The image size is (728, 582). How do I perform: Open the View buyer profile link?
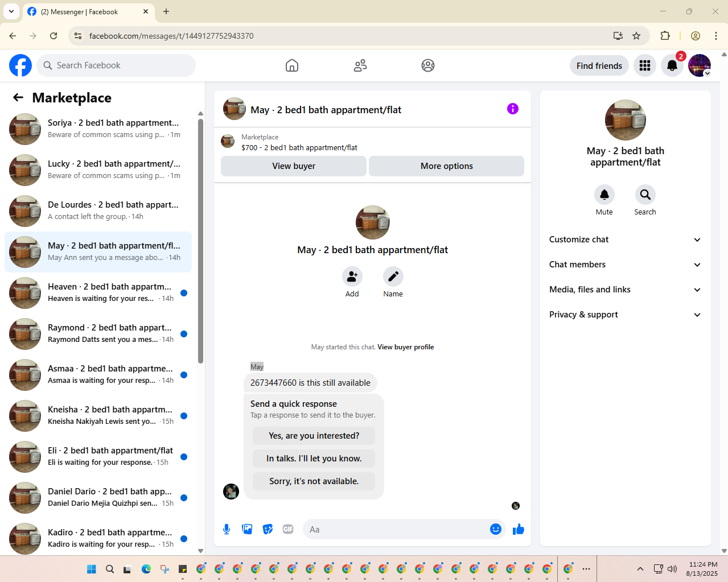coord(406,347)
